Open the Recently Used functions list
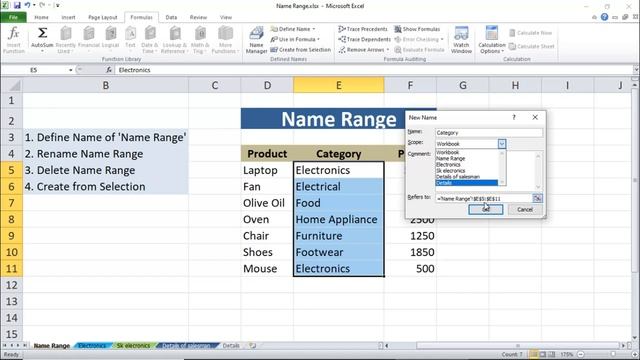Viewport: 640px width, 360px height. coord(65,40)
